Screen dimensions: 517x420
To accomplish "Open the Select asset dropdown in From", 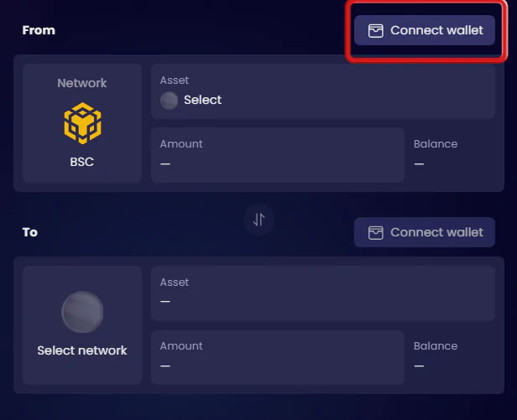I will point(323,91).
